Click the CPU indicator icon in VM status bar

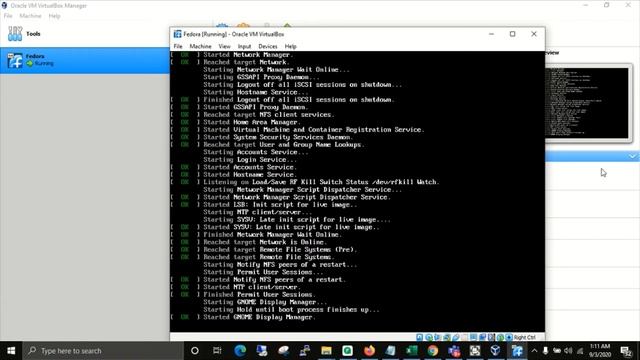coord(491,337)
